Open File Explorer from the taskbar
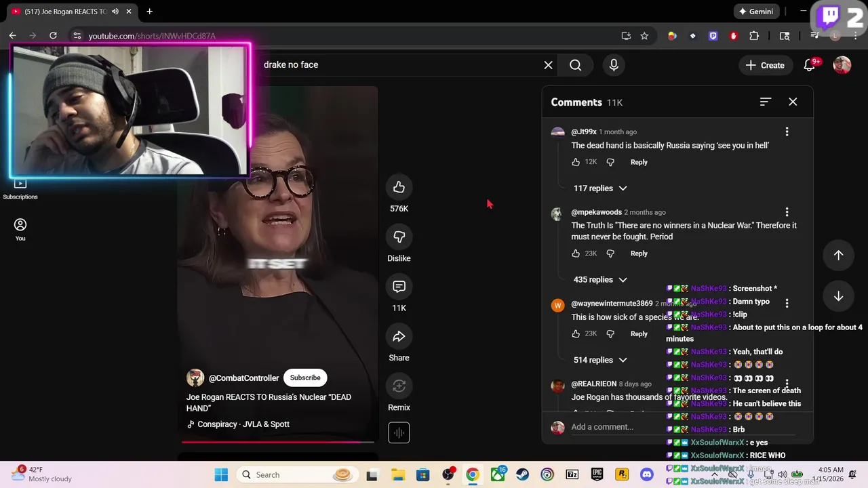This screenshot has width=868, height=488. tap(397, 474)
